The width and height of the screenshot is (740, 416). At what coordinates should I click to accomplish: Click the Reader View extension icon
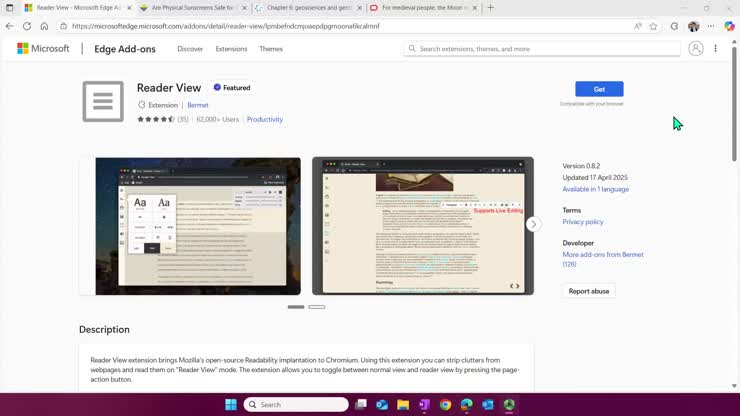point(103,101)
